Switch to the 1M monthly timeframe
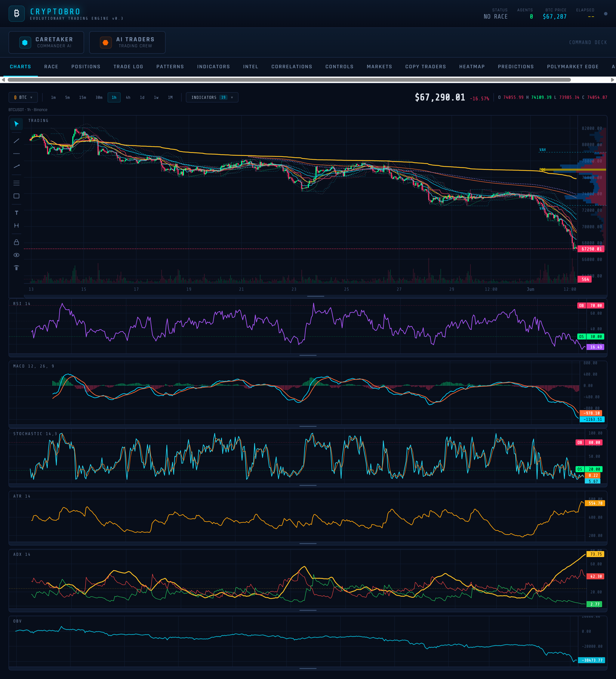Viewport: 616px width, 679px height. pyautogui.click(x=170, y=97)
